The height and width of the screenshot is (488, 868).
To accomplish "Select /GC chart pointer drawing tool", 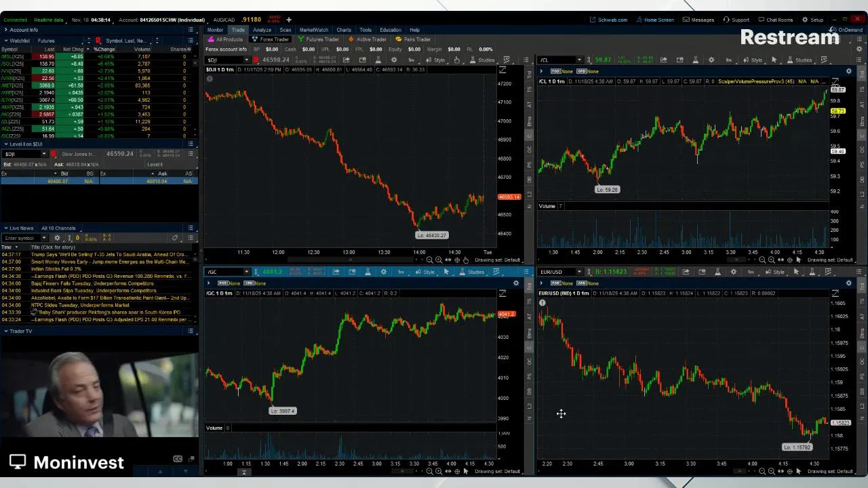I will pyautogui.click(x=446, y=272).
